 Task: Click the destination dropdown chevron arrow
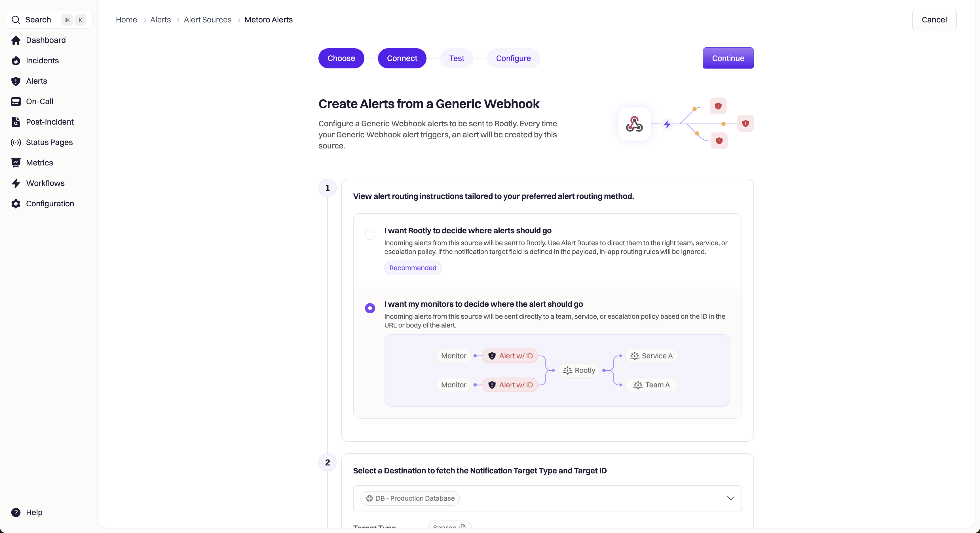tap(730, 498)
